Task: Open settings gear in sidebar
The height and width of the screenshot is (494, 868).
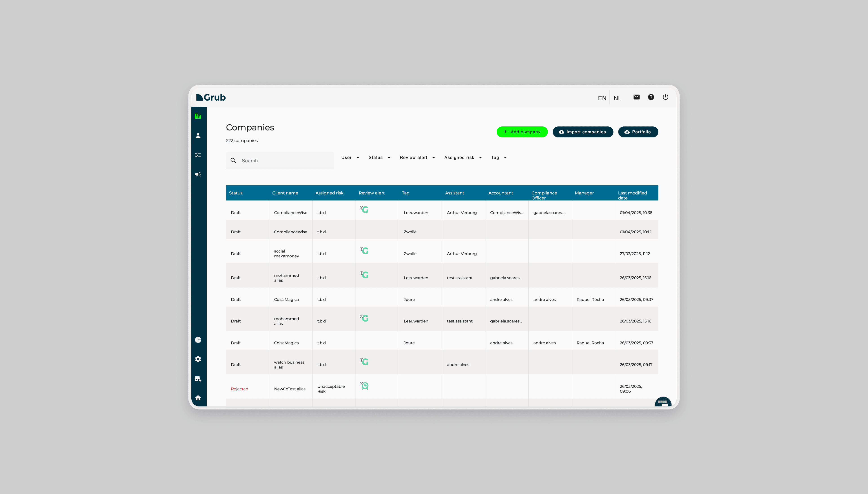Action: (198, 359)
